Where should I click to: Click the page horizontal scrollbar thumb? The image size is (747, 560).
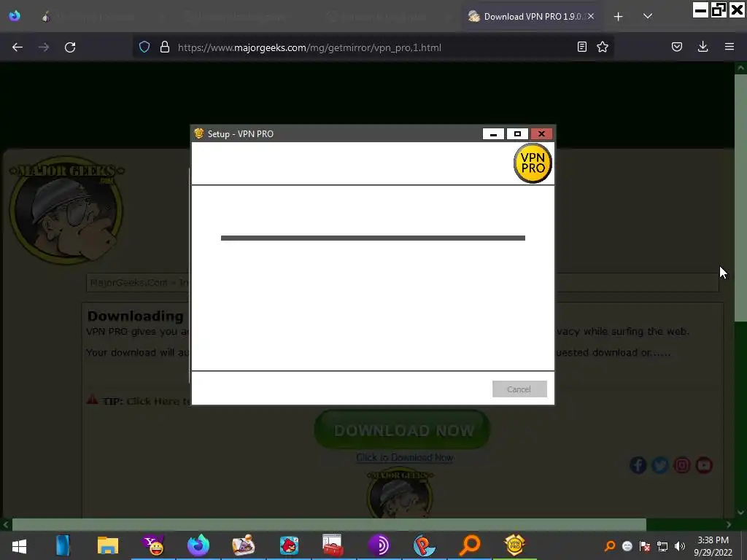(329, 524)
